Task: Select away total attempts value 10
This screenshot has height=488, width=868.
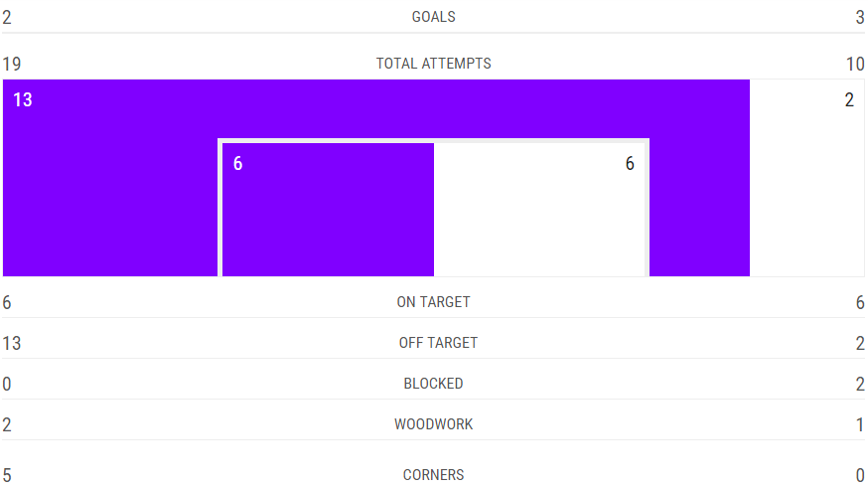Action: click(855, 64)
